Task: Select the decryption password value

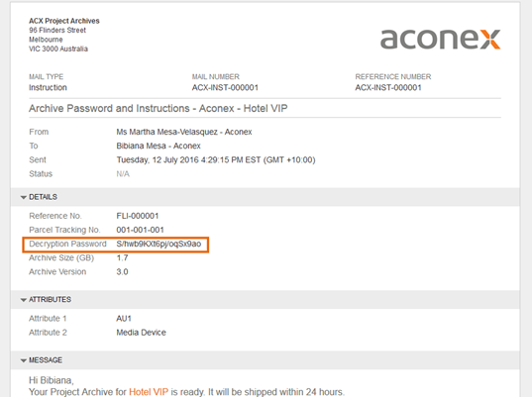Action: click(x=159, y=245)
